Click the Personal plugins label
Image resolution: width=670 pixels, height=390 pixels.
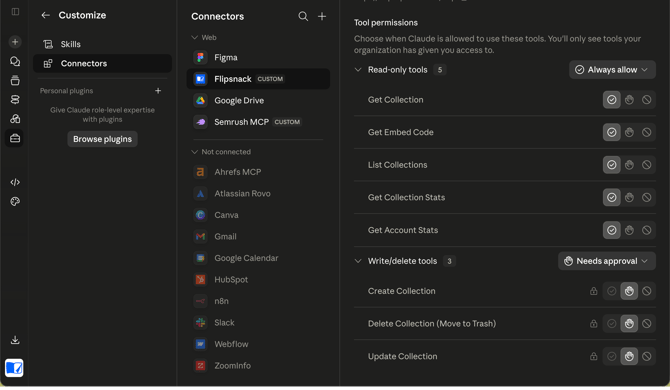point(66,91)
